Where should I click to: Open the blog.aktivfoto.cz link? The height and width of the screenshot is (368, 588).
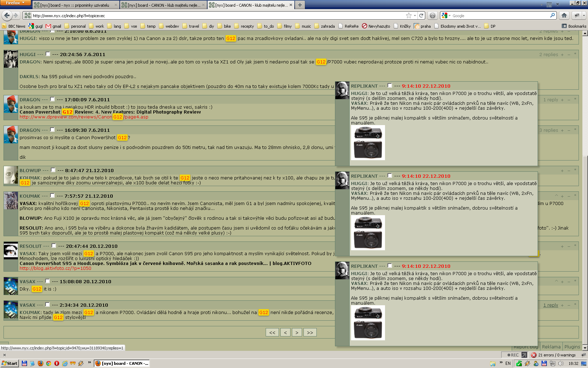[x=55, y=268]
